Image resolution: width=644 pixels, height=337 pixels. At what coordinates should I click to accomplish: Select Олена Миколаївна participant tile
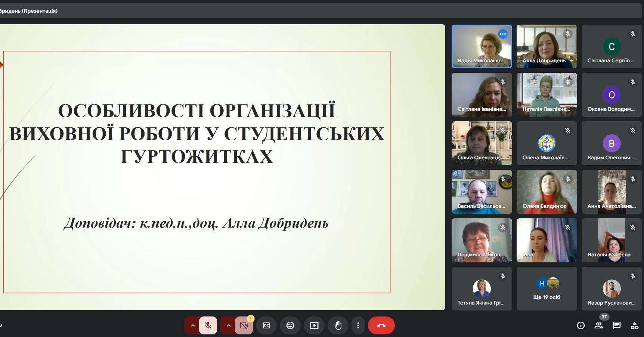(547, 143)
